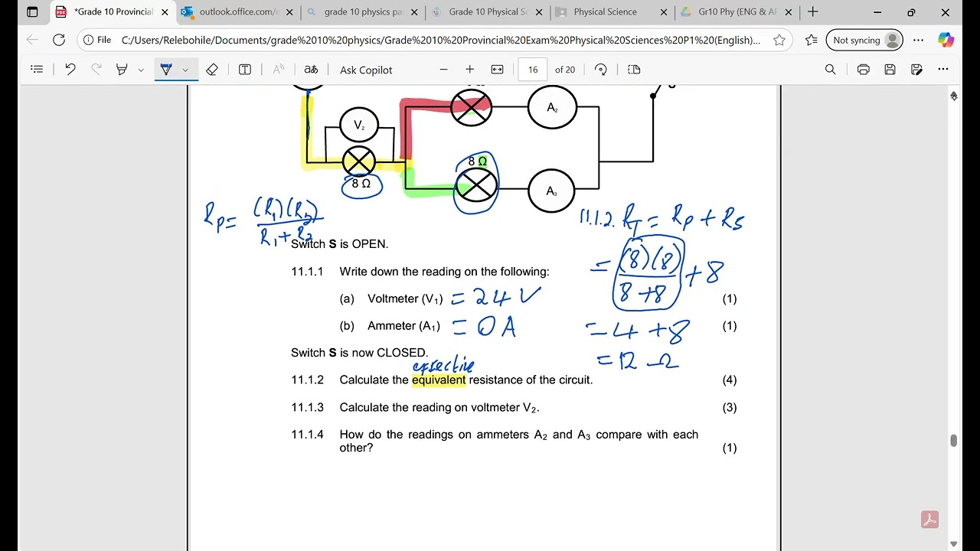Close the Physical Science tab
This screenshot has width=980, height=551.
tap(664, 12)
